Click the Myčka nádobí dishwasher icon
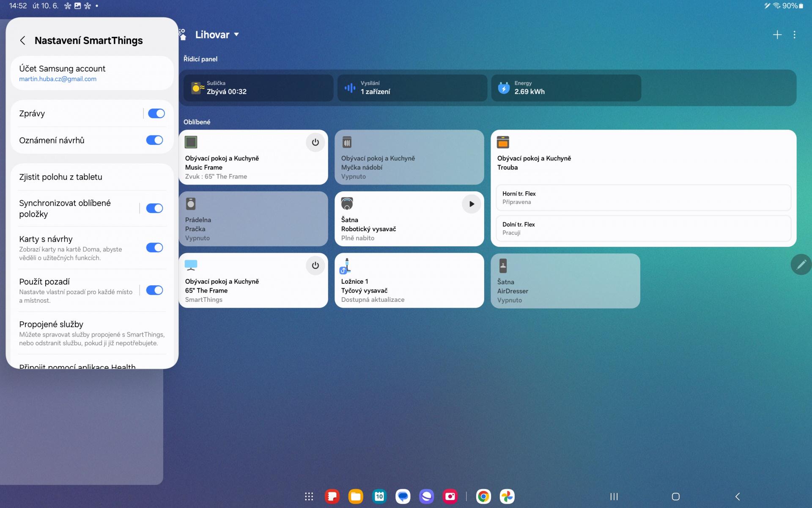The height and width of the screenshot is (508, 812). [347, 142]
